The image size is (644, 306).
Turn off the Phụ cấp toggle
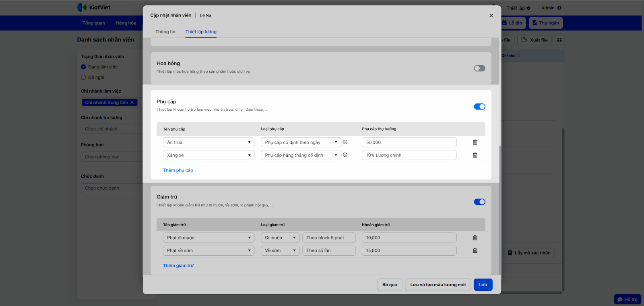(479, 107)
